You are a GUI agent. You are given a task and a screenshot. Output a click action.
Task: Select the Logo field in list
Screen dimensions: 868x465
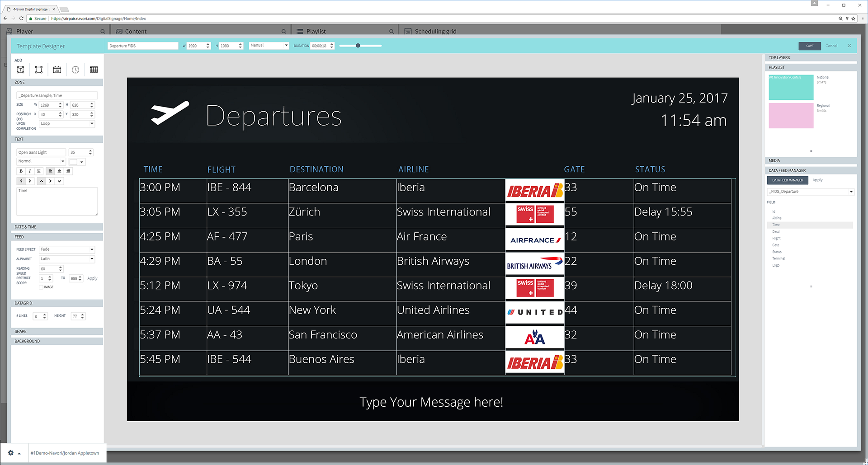pyautogui.click(x=776, y=266)
